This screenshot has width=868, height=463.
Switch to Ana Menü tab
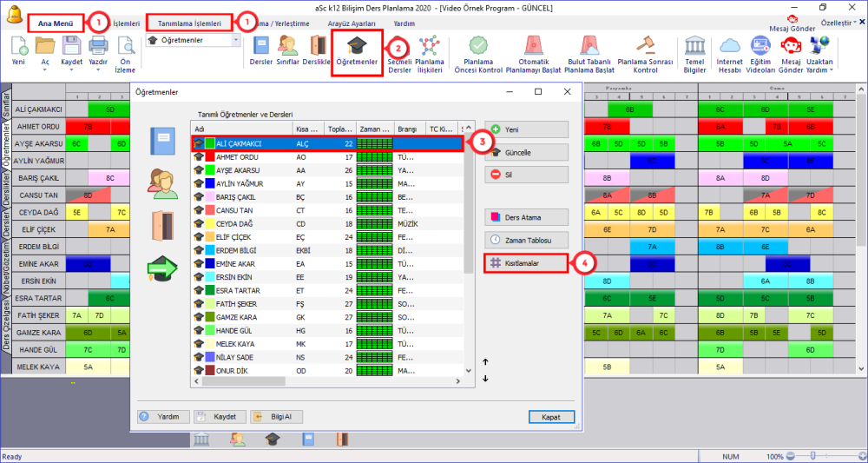point(56,23)
